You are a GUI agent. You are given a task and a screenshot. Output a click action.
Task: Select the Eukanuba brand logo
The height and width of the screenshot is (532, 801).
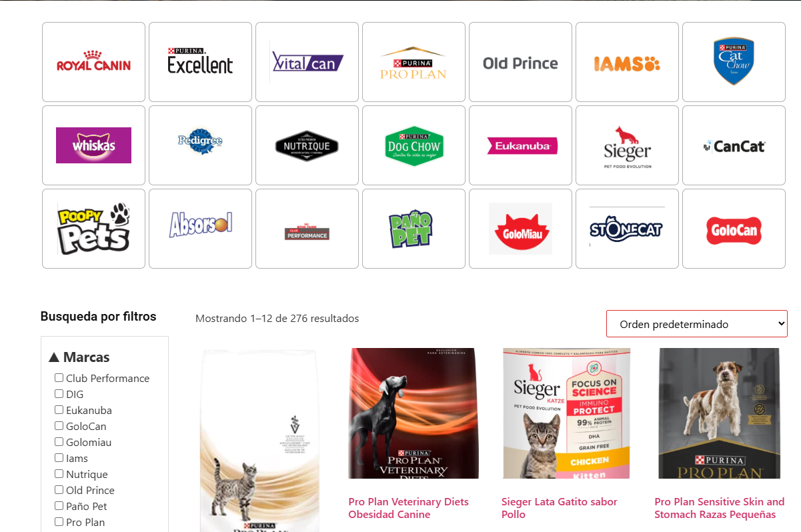coord(520,145)
